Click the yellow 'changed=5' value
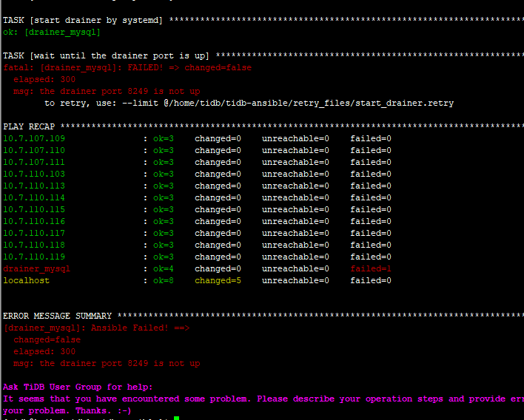 coord(218,281)
